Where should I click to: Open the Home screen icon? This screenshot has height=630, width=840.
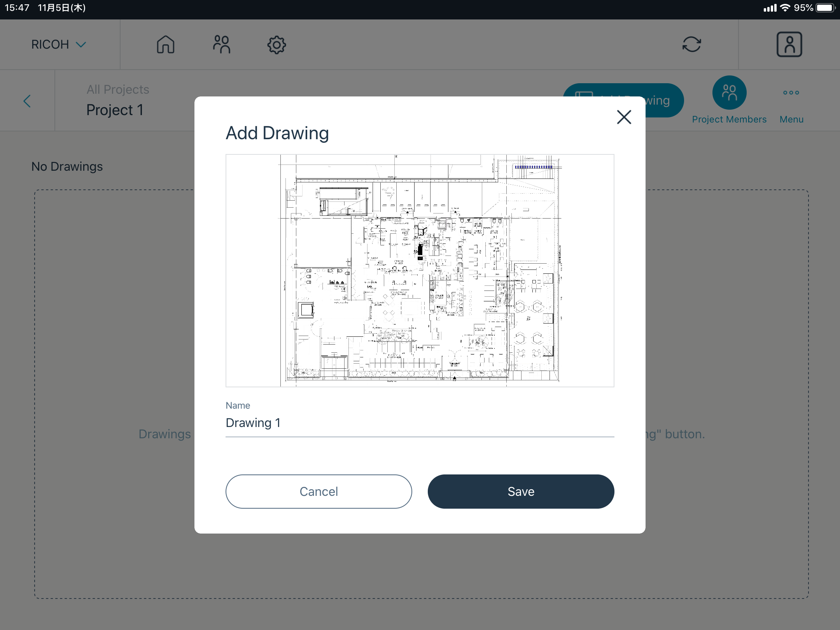(165, 44)
